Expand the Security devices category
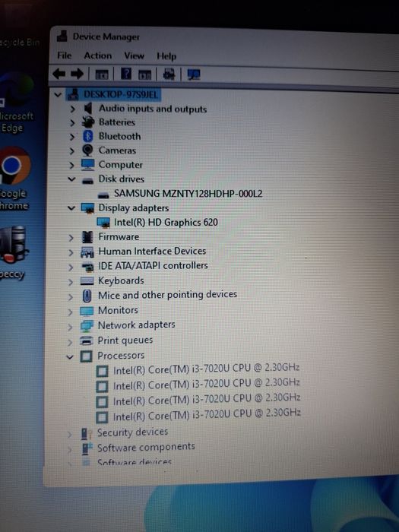 [69, 434]
